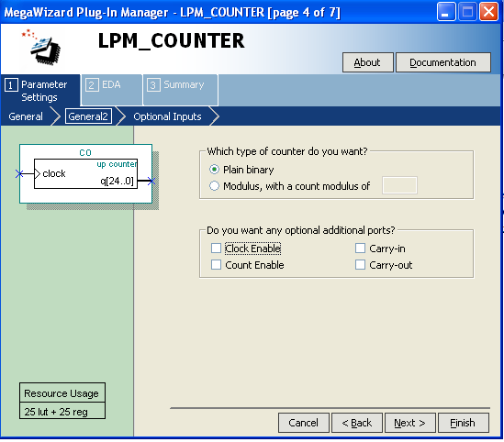
Task: Go back with the < Back button
Action: [357, 423]
